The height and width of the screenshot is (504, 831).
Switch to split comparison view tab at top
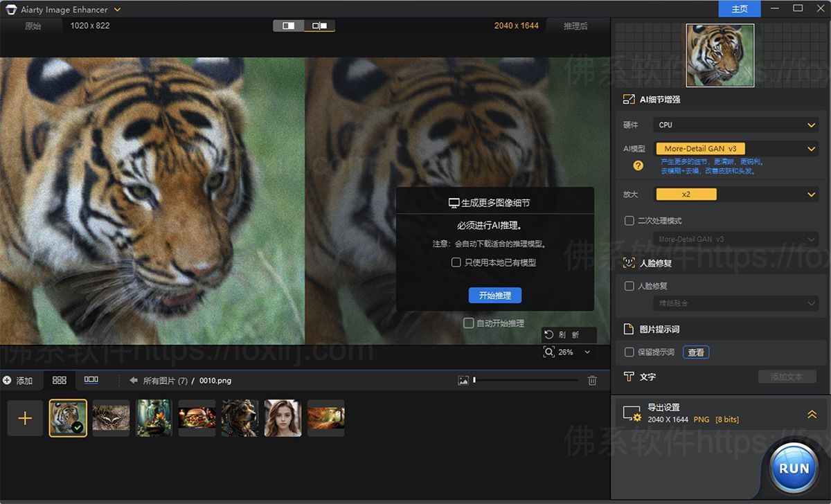click(x=321, y=24)
